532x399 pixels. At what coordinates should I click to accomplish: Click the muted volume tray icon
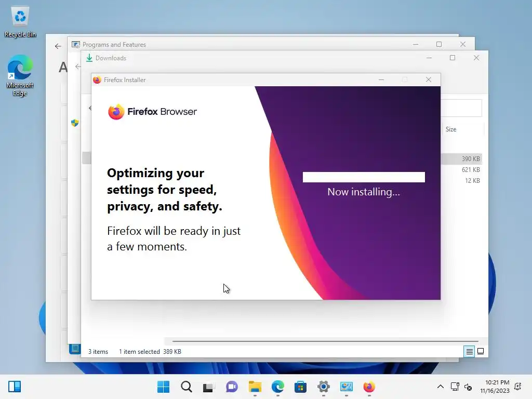(468, 387)
